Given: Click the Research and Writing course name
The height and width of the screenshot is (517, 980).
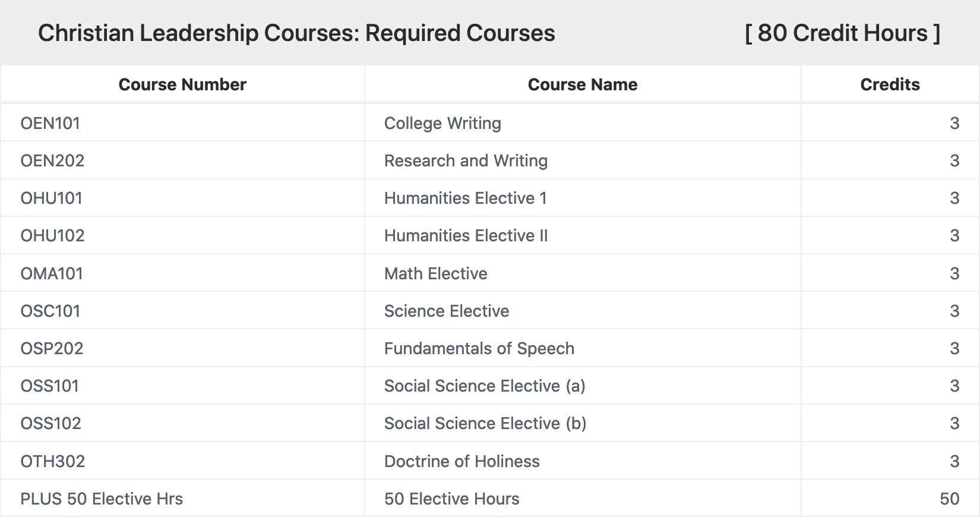Looking at the screenshot, I should point(466,160).
